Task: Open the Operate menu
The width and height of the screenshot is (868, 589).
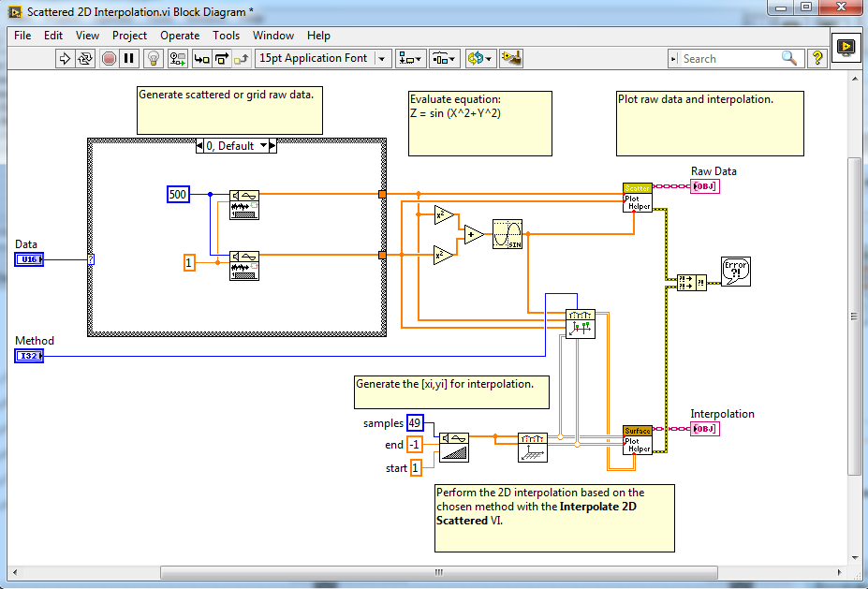Action: coord(180,36)
